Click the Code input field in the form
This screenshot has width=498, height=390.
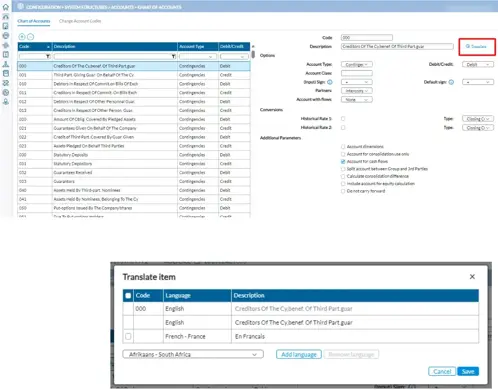(x=367, y=38)
